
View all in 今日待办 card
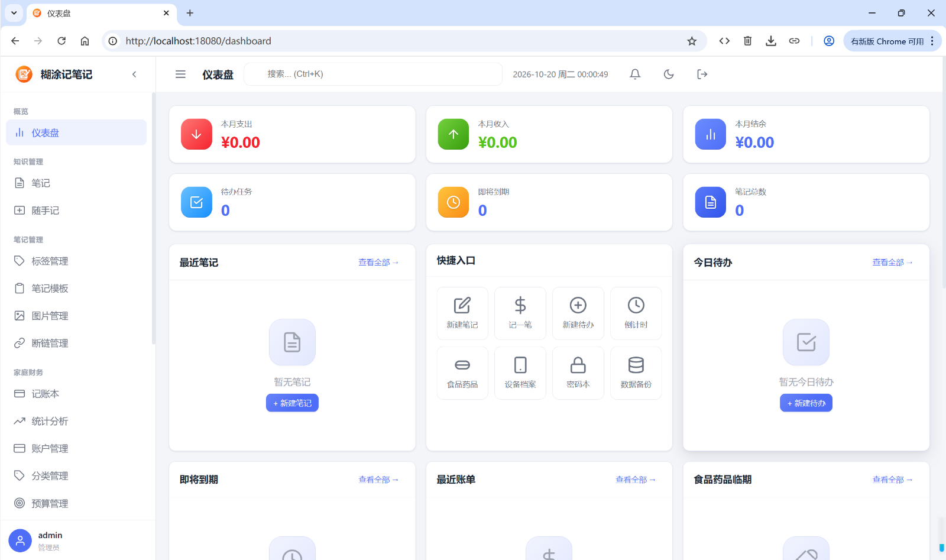[x=893, y=262]
